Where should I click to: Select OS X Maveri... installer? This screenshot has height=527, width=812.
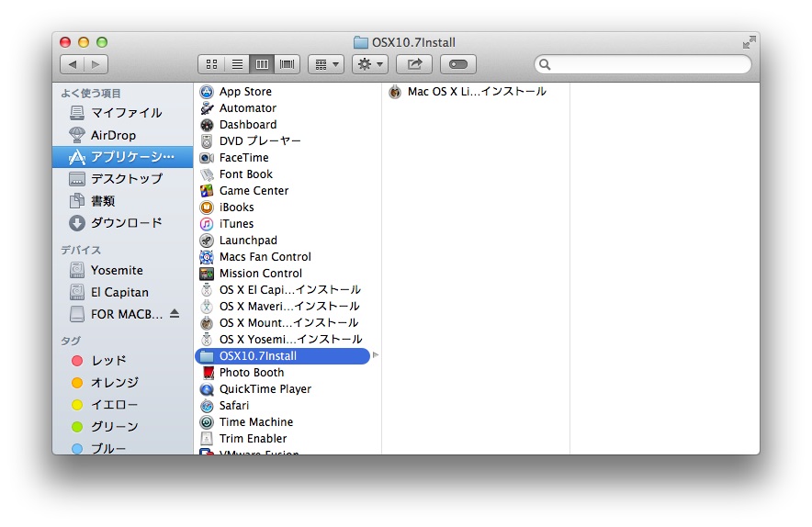point(289,307)
